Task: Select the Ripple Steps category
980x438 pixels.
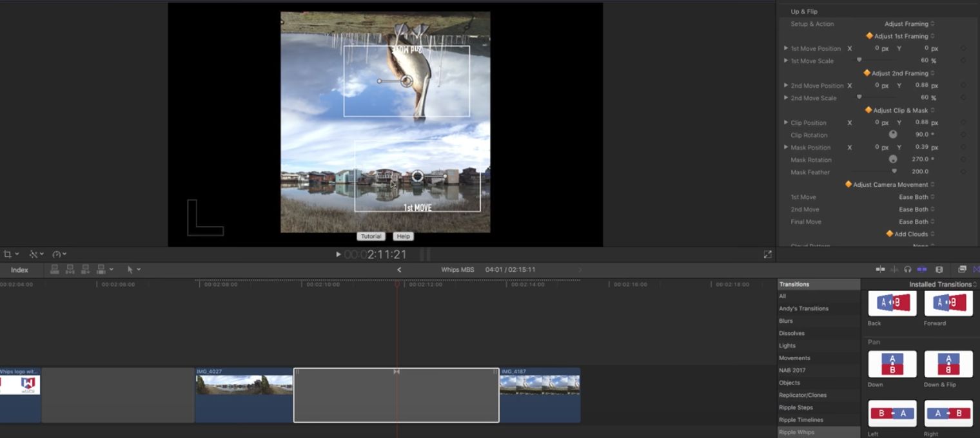Action: coord(819,408)
